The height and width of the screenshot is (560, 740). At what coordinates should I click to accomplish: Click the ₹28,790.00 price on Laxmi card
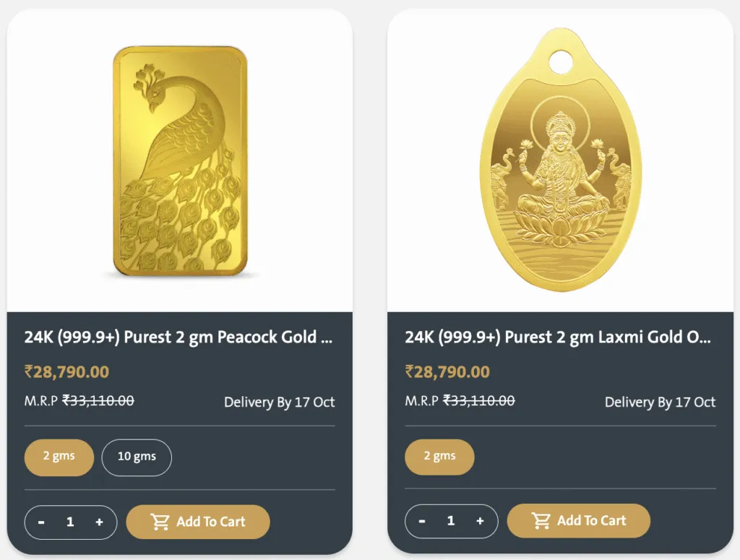pos(447,371)
